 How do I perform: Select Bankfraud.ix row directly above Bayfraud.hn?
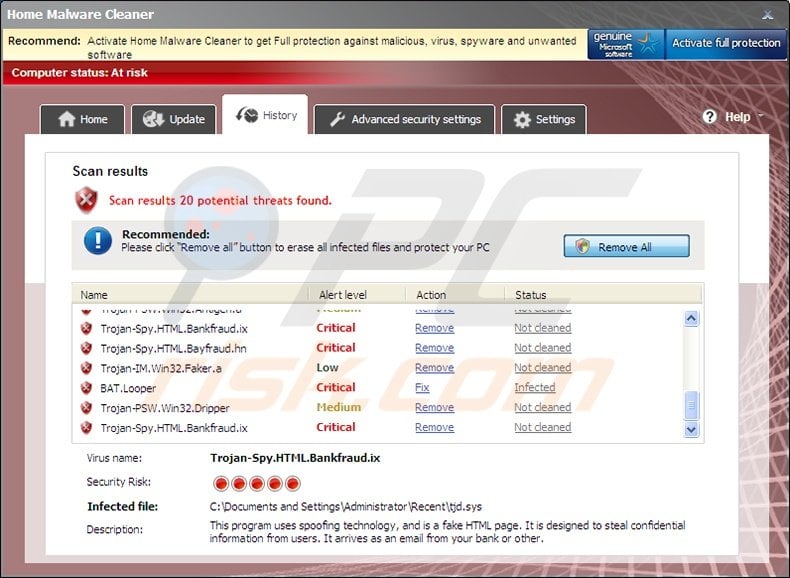tap(174, 329)
